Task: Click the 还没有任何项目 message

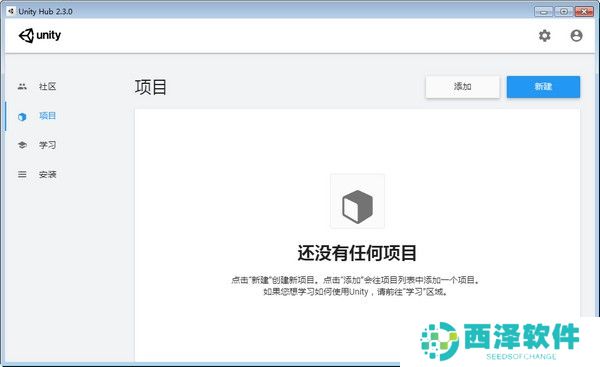Action: [357, 253]
